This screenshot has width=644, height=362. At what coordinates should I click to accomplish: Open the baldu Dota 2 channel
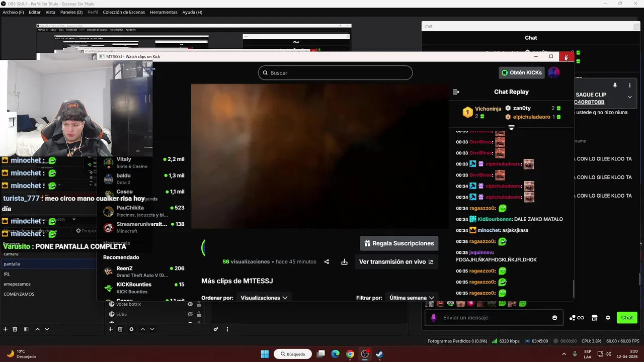(x=143, y=178)
